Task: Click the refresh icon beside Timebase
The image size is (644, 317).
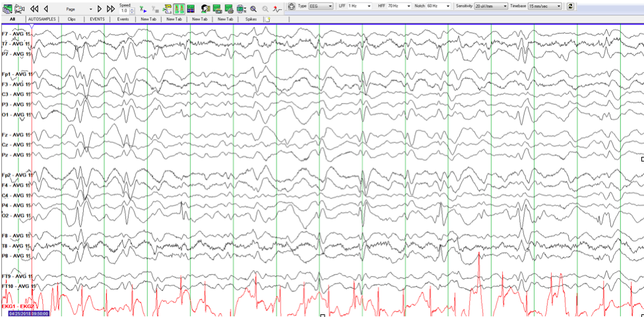Action: (571, 6)
